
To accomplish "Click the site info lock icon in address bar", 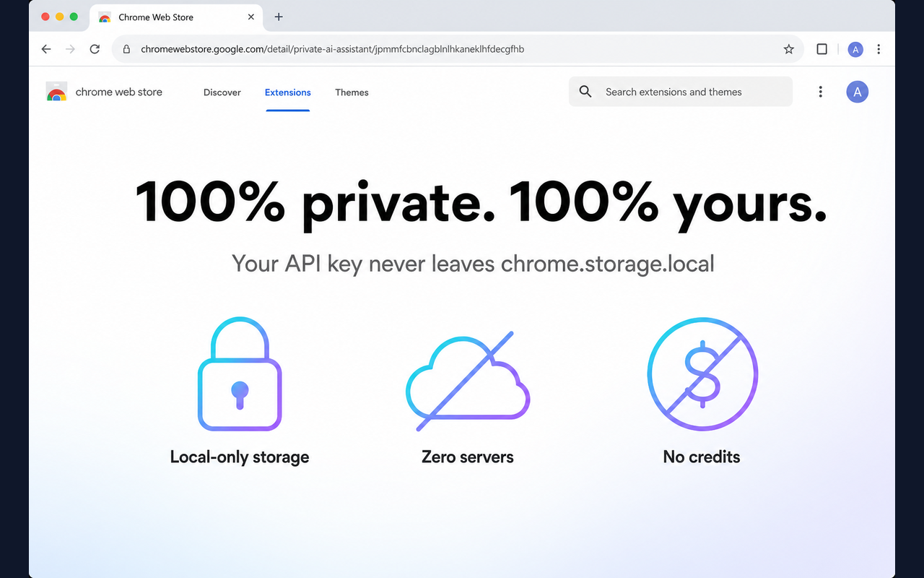I will (x=126, y=49).
